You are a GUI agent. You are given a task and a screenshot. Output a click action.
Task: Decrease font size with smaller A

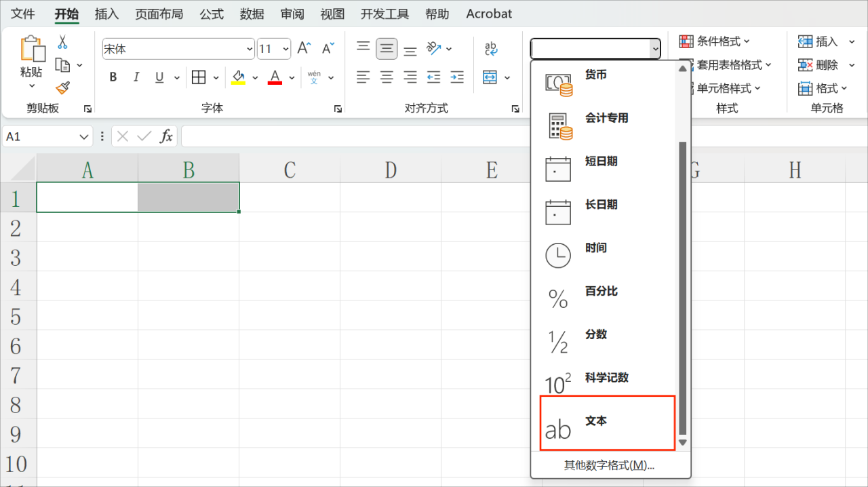(x=328, y=48)
